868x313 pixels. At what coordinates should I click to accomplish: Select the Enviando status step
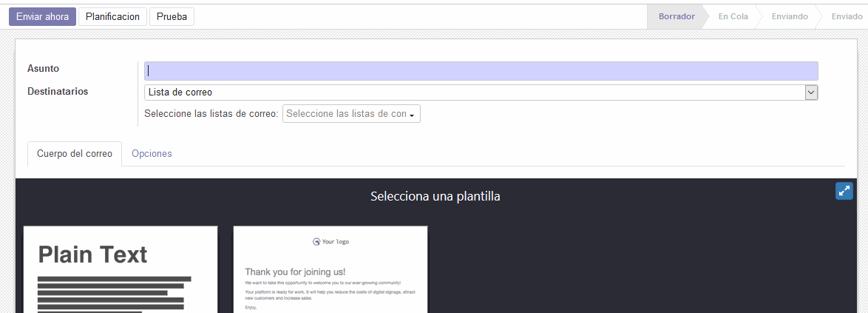click(x=789, y=16)
